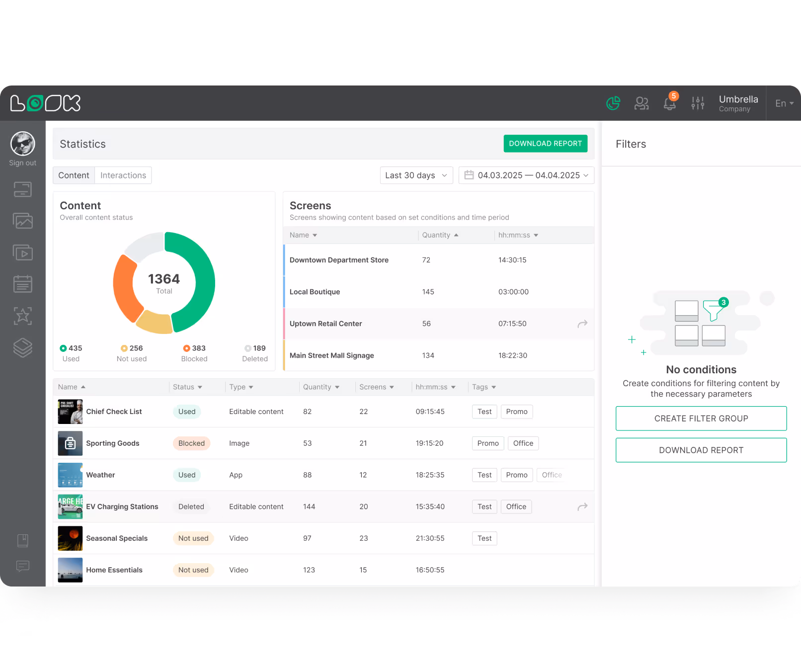
Task: Toggle the Used legend item on donut chart
Action: click(x=71, y=353)
